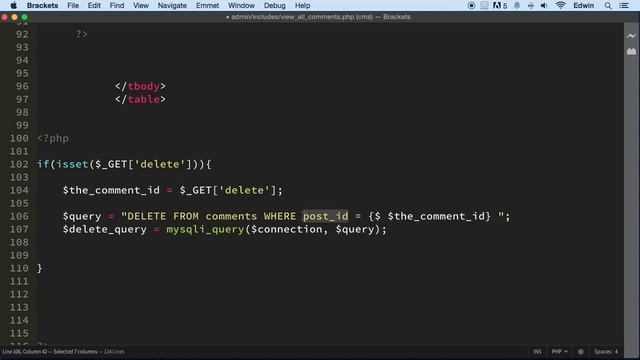Open the Notification Center list icon
This screenshot has height=360, width=640.
[x=624, y=5]
